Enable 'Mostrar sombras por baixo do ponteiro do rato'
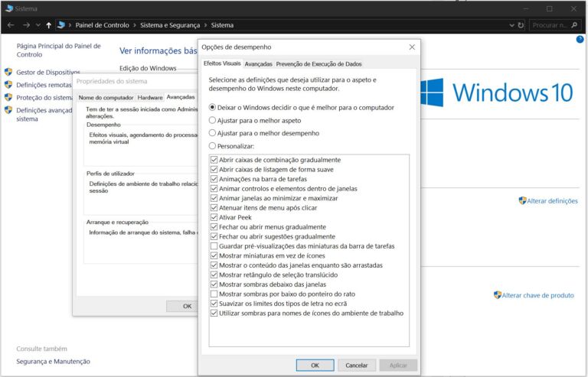588x377 pixels. pyautogui.click(x=214, y=294)
